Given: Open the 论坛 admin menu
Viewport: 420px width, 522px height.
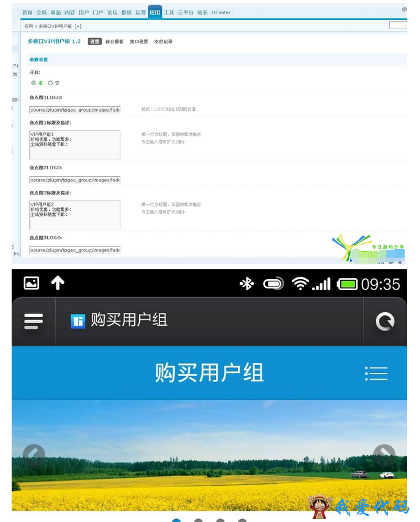Looking at the screenshot, I should point(112,12).
